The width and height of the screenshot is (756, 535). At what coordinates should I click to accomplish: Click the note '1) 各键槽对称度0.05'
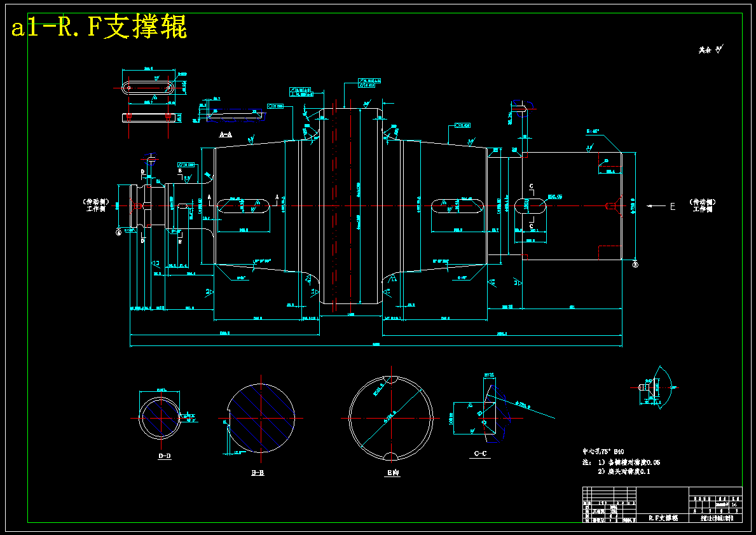pyautogui.click(x=629, y=462)
